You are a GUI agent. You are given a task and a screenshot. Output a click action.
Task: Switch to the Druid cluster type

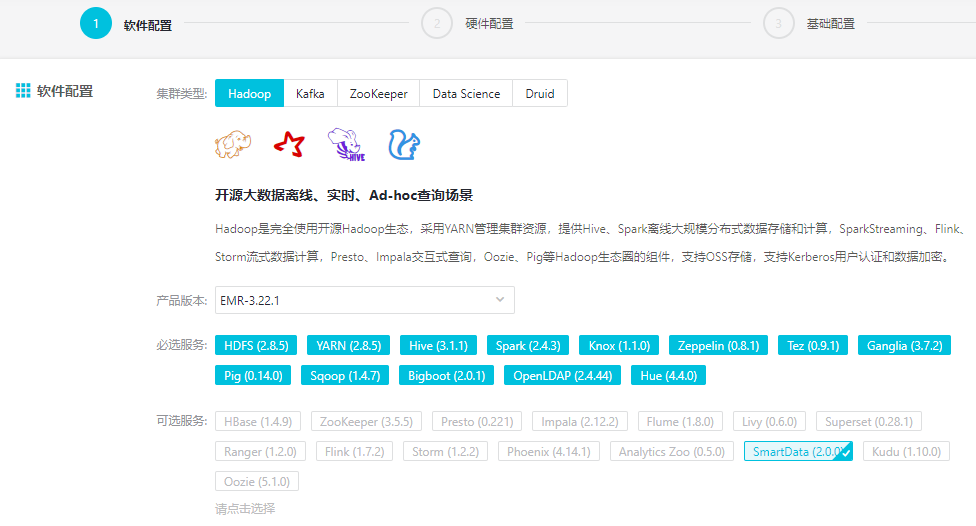pos(540,93)
